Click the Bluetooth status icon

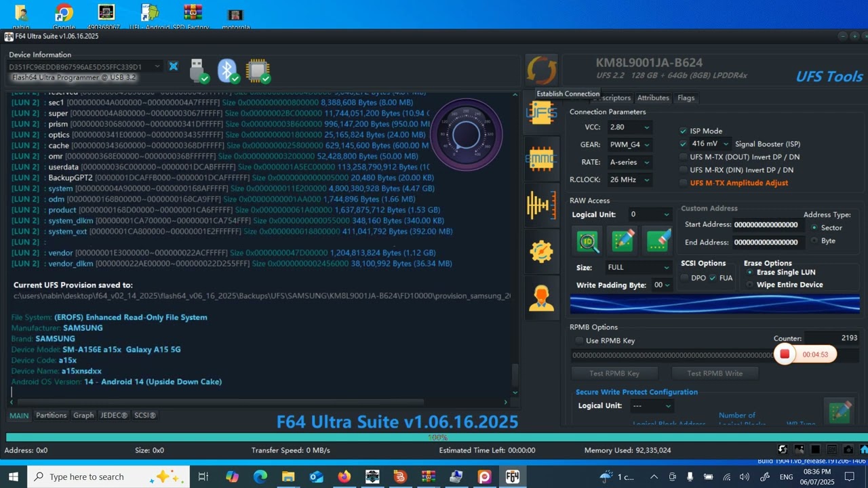(228, 70)
